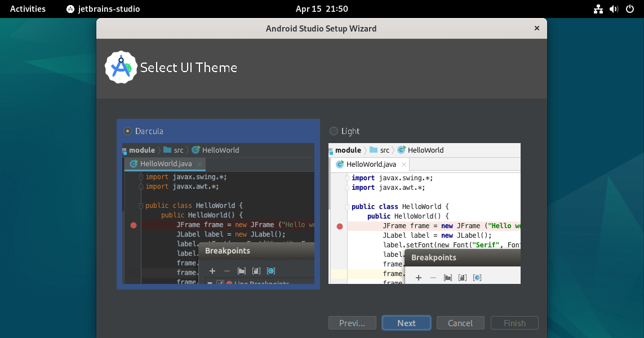Return to the previous wizard step
The height and width of the screenshot is (338, 644).
(x=352, y=323)
